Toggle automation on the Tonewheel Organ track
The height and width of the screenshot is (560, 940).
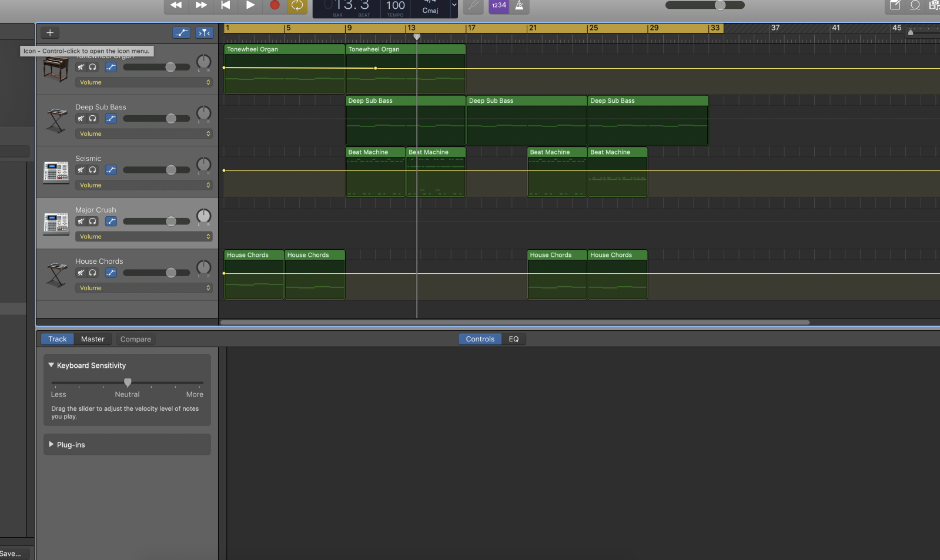tap(111, 67)
